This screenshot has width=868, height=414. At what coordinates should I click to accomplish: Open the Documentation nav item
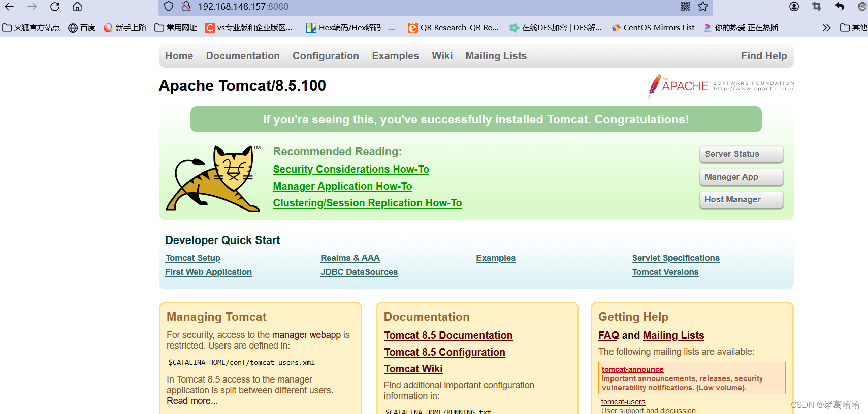(243, 56)
